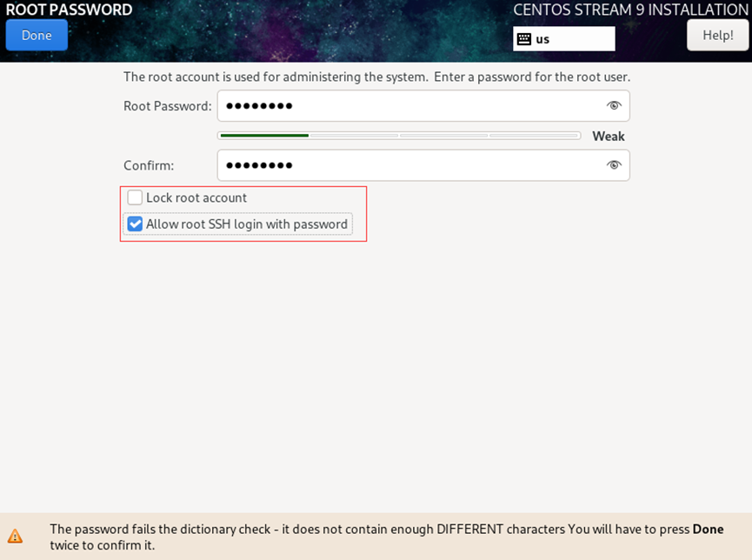Click the CENTOS STREAM 9 INSTALLATION heading
752x560 pixels.
point(630,10)
